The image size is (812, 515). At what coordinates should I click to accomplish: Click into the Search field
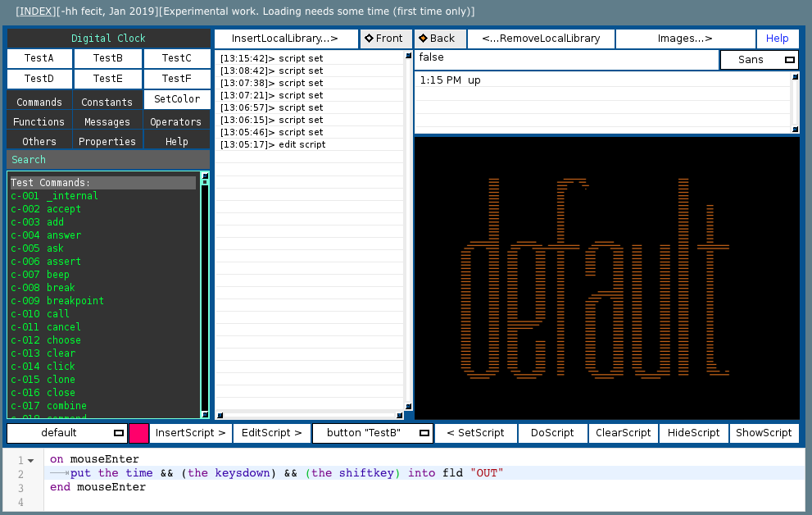click(108, 160)
